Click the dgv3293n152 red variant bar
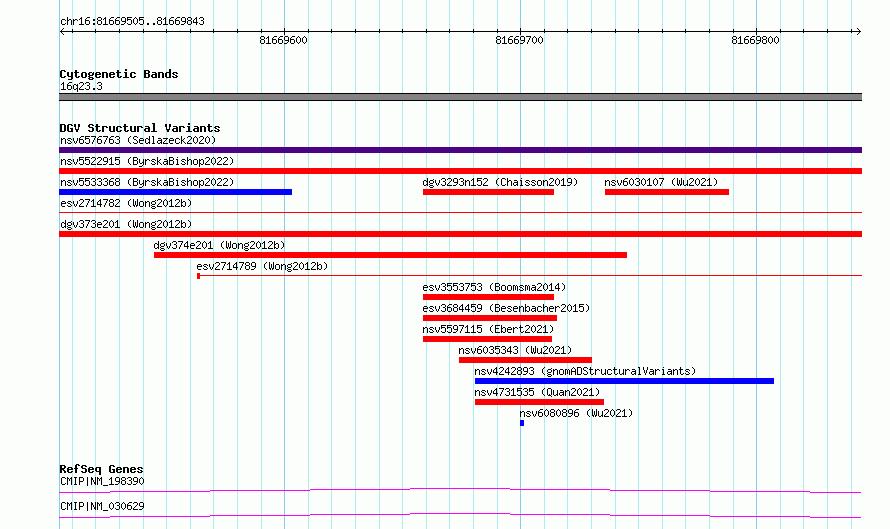Screen dimensions: 890x529 (x=488, y=192)
